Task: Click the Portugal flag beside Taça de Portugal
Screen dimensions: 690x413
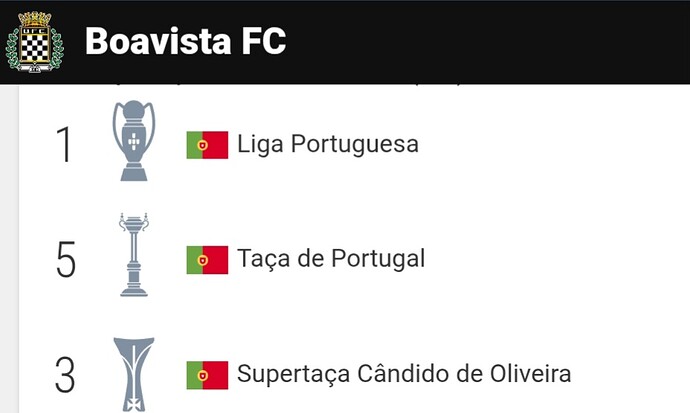Action: (x=207, y=260)
